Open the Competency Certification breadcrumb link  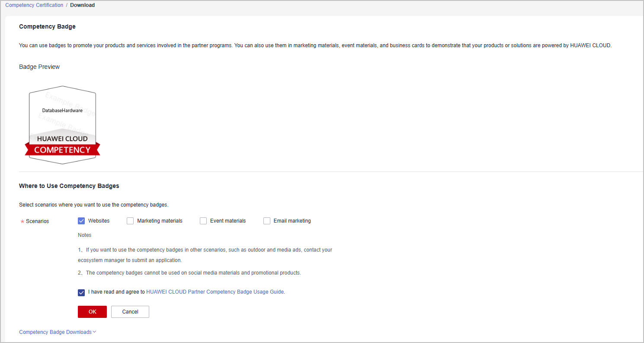[x=34, y=5]
